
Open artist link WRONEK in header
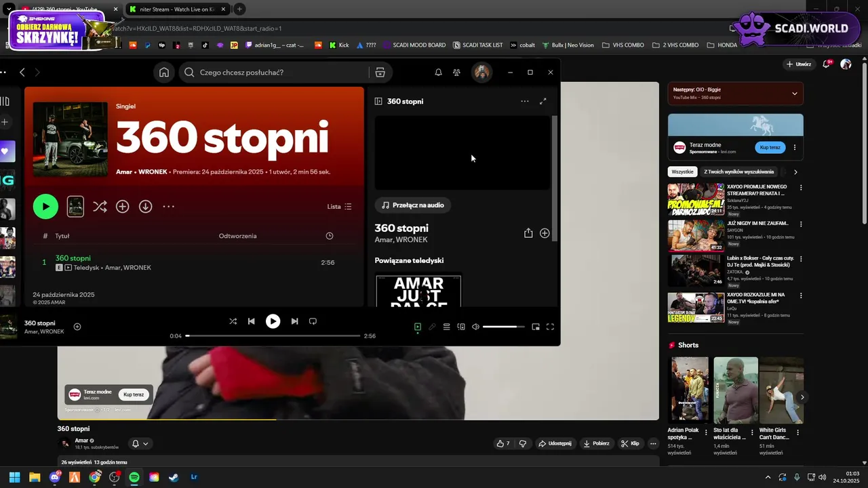click(153, 172)
